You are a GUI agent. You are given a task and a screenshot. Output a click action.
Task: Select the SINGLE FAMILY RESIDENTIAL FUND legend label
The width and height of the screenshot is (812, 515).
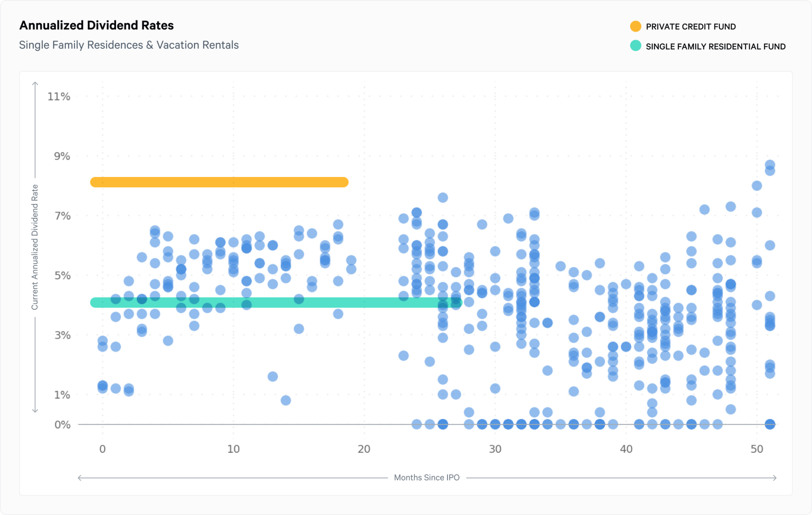715,47
